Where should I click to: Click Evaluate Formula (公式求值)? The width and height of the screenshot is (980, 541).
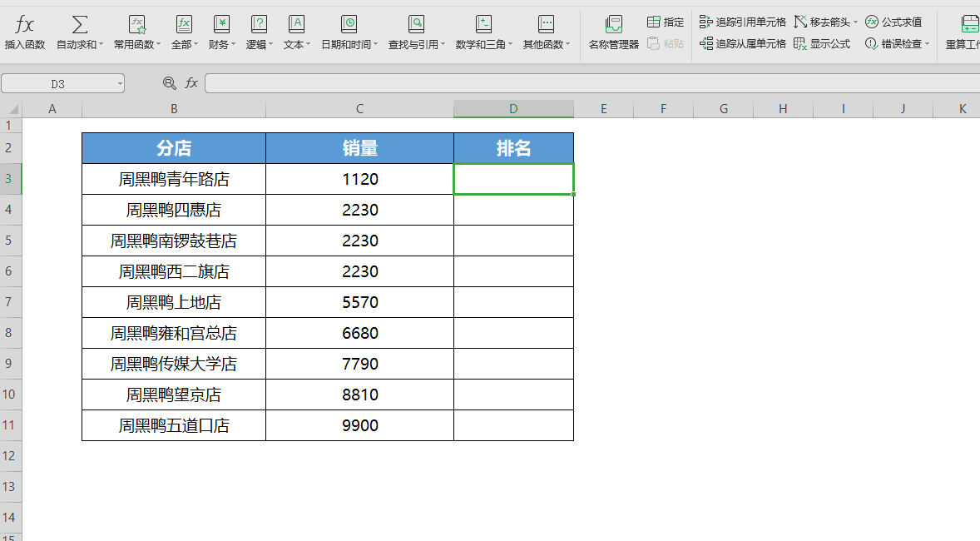click(x=893, y=22)
